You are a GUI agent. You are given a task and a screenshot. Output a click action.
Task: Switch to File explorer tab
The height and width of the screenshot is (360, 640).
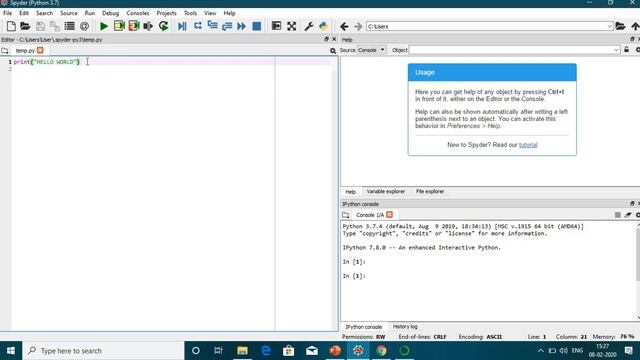pos(430,191)
